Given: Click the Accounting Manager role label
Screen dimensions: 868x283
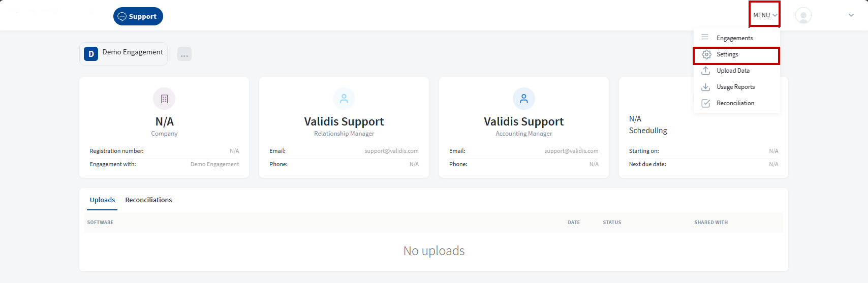Looking at the screenshot, I should coord(524,134).
